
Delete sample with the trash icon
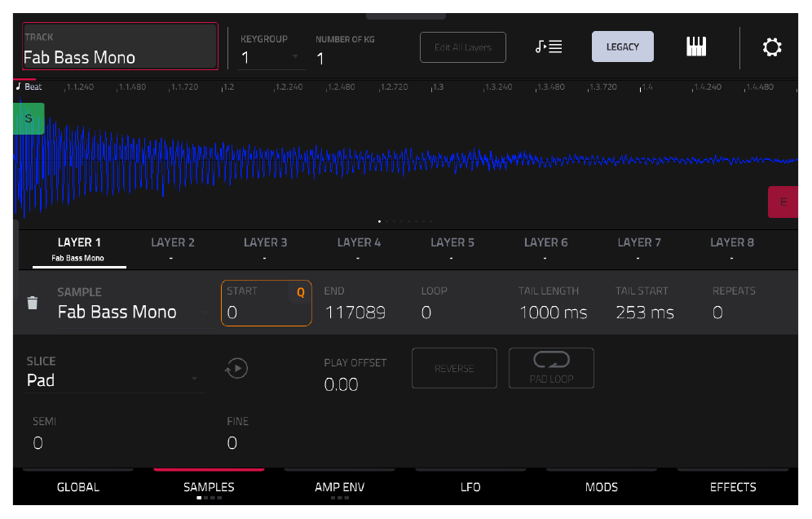[32, 303]
